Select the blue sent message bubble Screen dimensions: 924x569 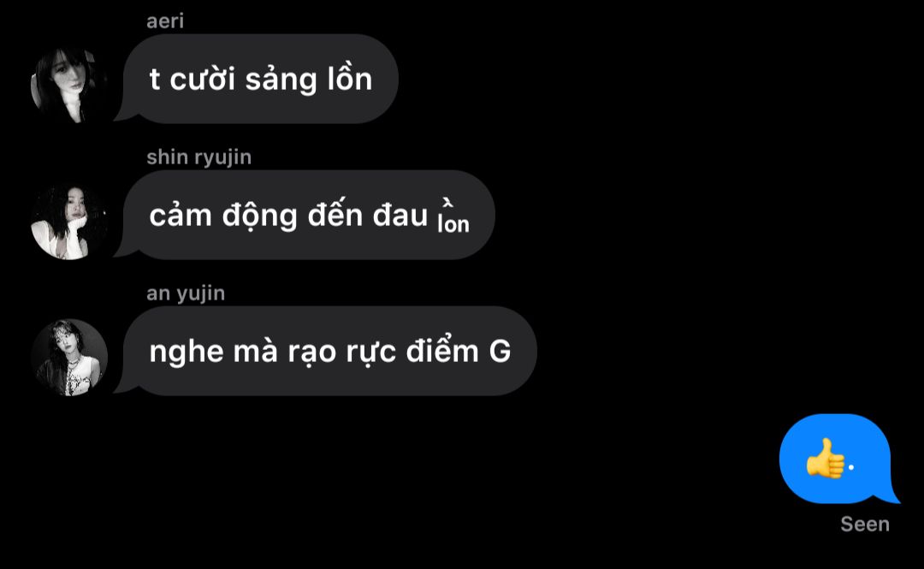[839, 459]
